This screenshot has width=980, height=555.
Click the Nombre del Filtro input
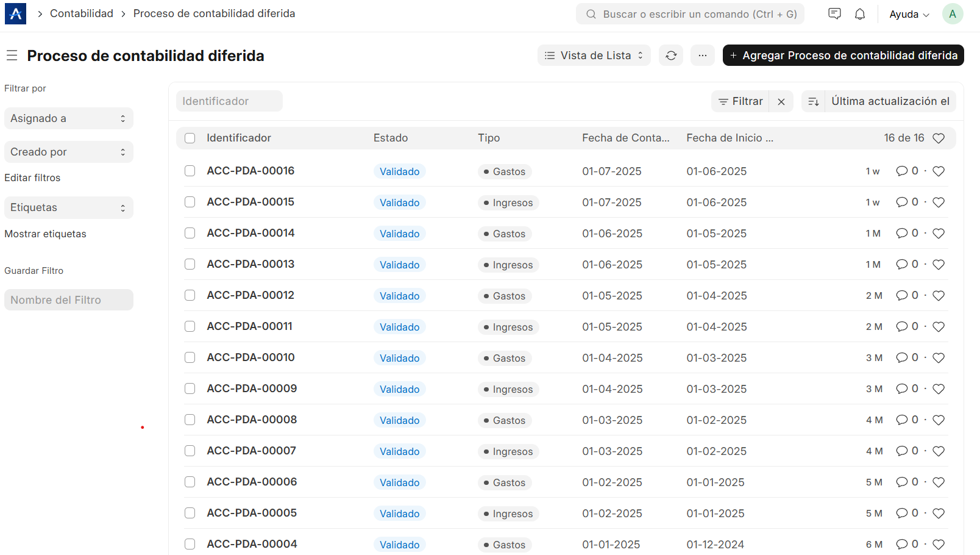[x=69, y=300]
